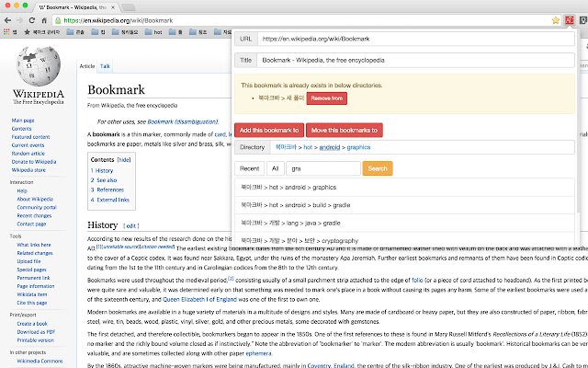Open the Talk tab
Screen dimensions: 588x368
click(x=105, y=66)
